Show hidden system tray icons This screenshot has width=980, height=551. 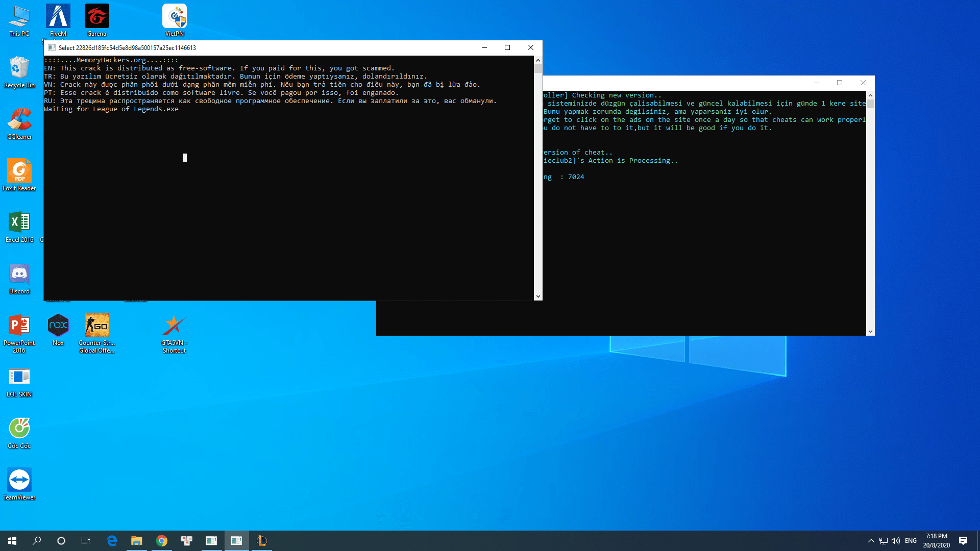click(x=871, y=541)
